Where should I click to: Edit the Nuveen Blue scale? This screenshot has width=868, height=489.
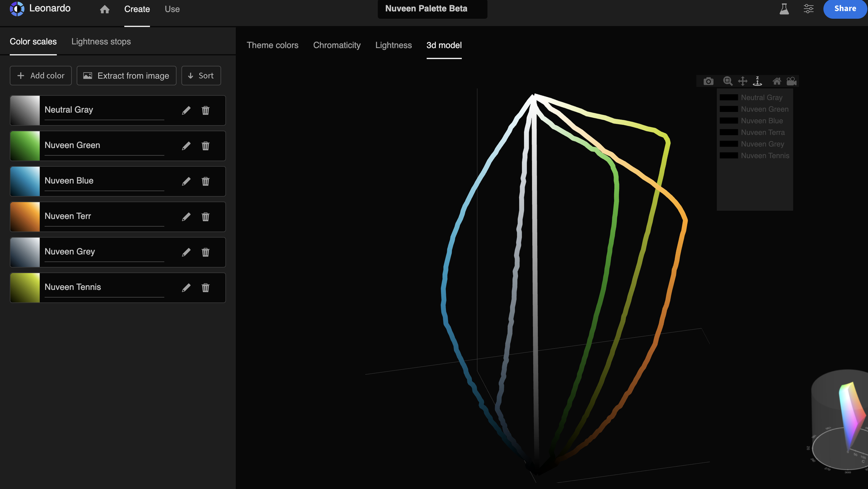186,181
